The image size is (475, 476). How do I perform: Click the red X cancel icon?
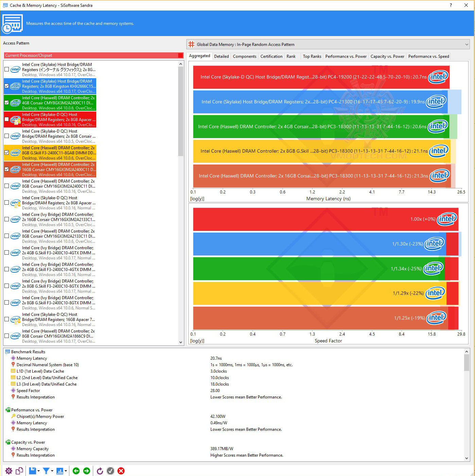pos(121,471)
